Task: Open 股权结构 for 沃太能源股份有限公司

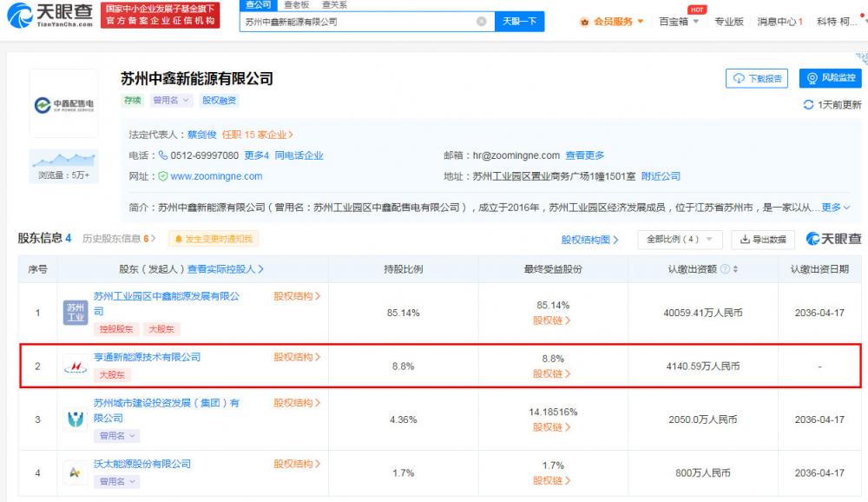Action: pos(297,465)
